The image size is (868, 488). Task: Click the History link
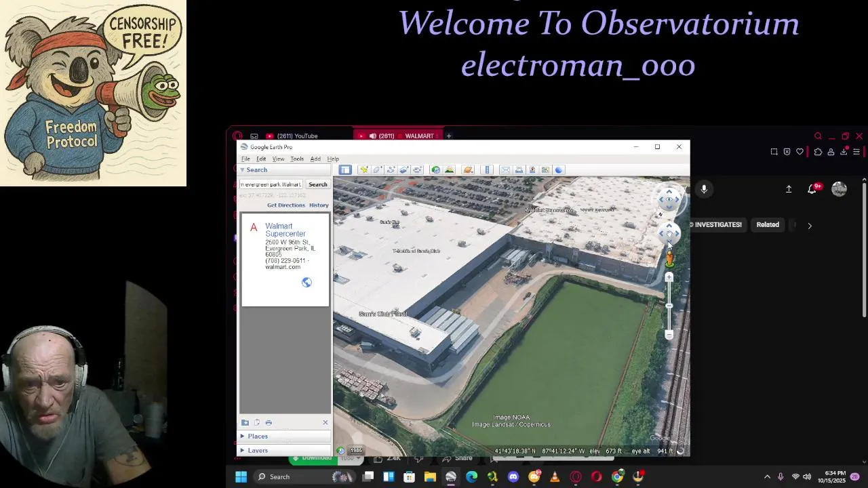click(319, 205)
